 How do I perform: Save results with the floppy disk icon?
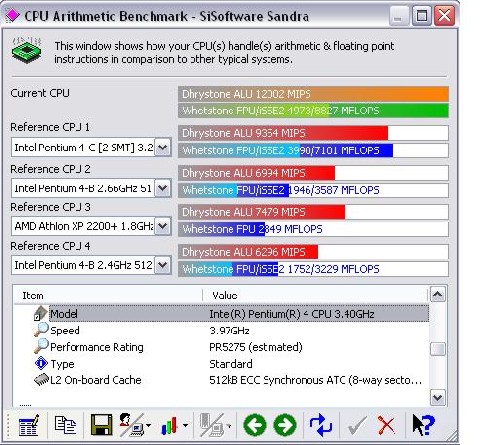(101, 425)
